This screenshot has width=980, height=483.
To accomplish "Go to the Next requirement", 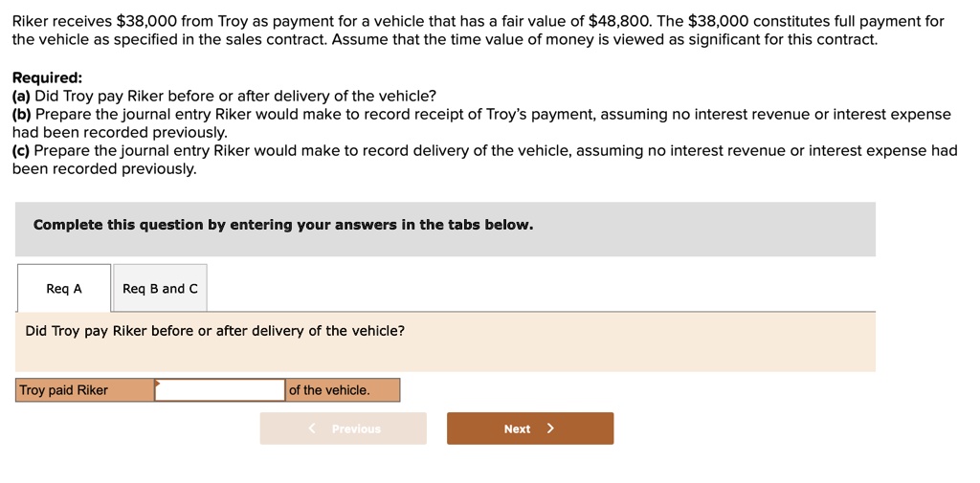I will [x=530, y=428].
